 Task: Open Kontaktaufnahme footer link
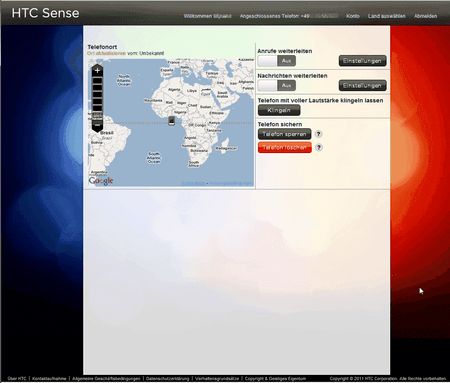(x=49, y=379)
